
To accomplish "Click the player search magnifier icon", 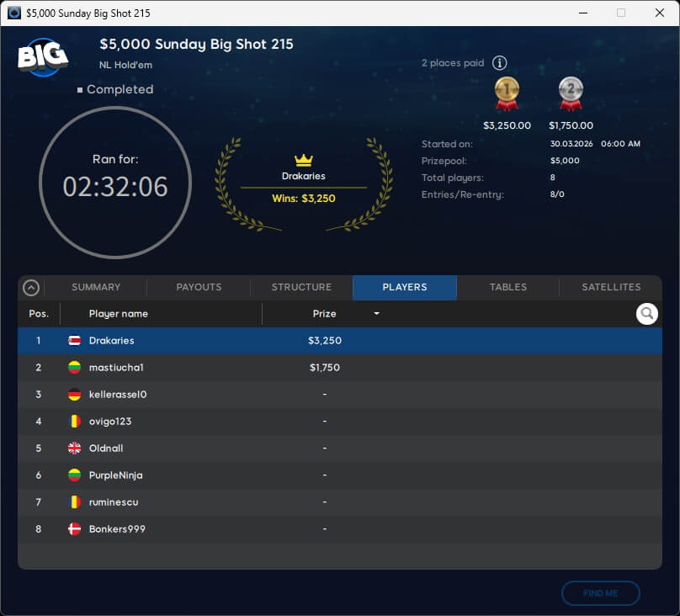I will tap(646, 314).
